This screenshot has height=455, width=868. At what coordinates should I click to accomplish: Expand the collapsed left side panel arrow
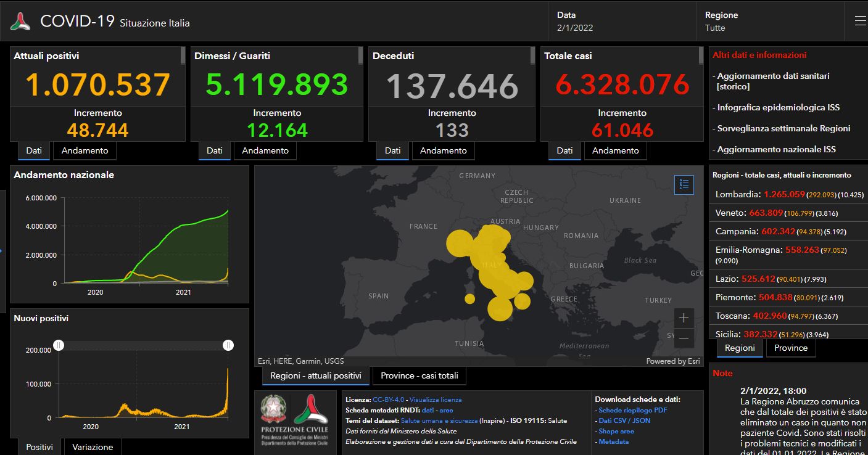2,250
